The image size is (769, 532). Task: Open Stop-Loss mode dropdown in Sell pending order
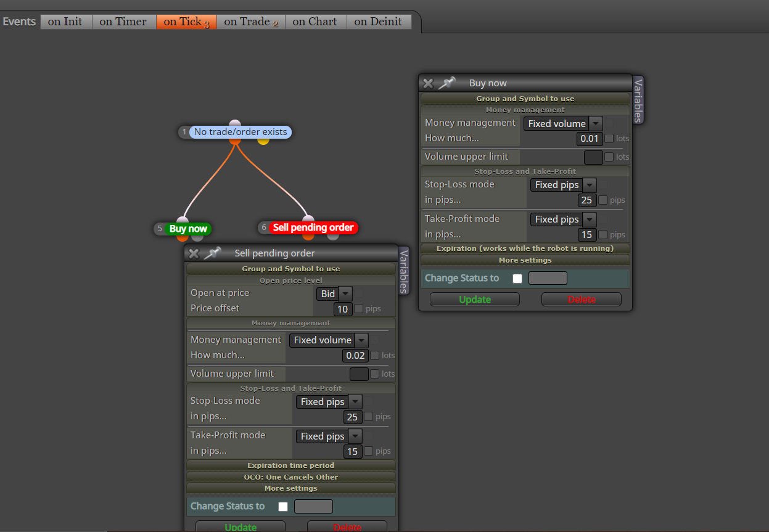point(329,402)
